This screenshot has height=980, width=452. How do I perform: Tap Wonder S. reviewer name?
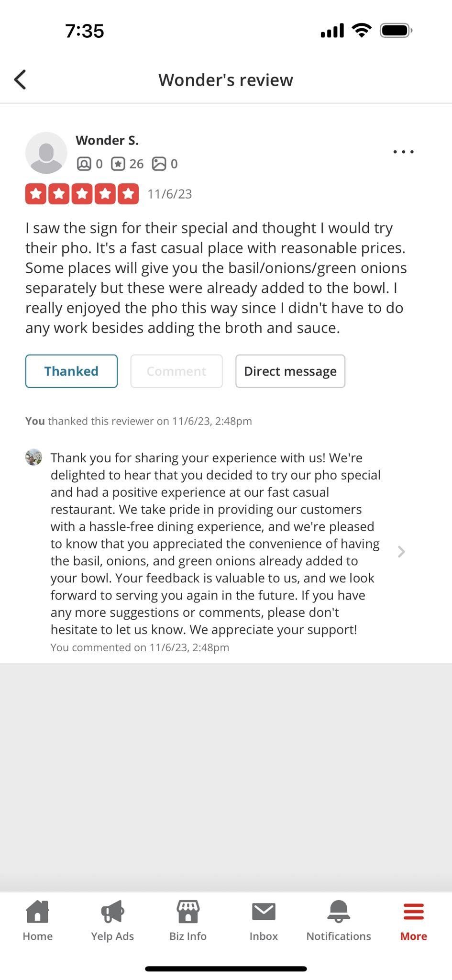(x=107, y=140)
